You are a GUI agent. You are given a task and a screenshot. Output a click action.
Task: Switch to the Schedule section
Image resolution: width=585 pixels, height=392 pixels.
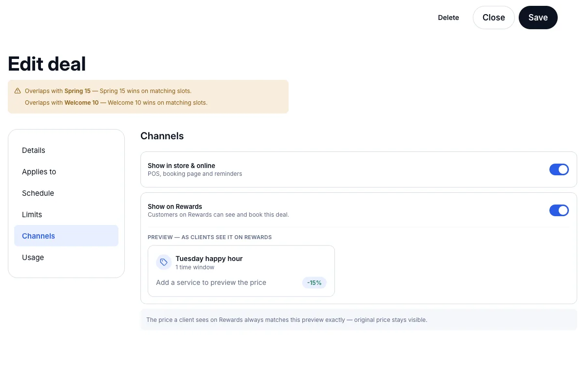pyautogui.click(x=66, y=193)
